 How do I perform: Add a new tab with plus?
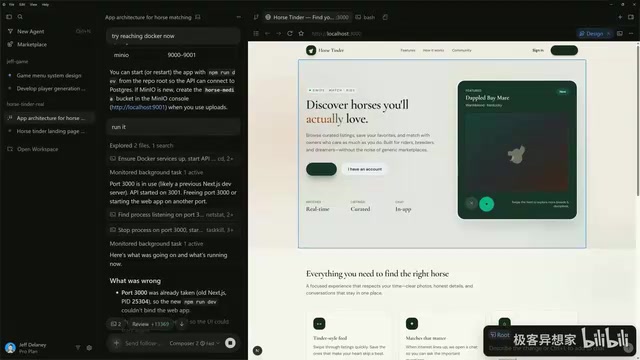tap(620, 17)
